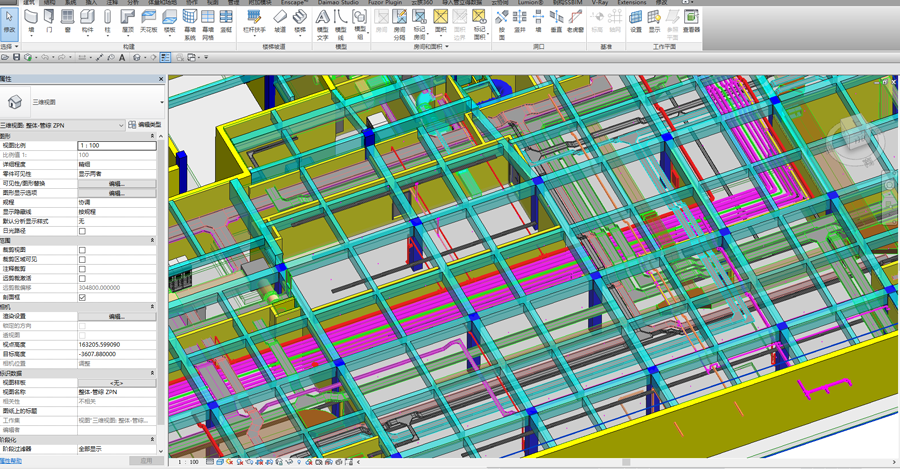This screenshot has height=469, width=900.
Task: Select the Area (面积) tool
Action: click(x=440, y=21)
